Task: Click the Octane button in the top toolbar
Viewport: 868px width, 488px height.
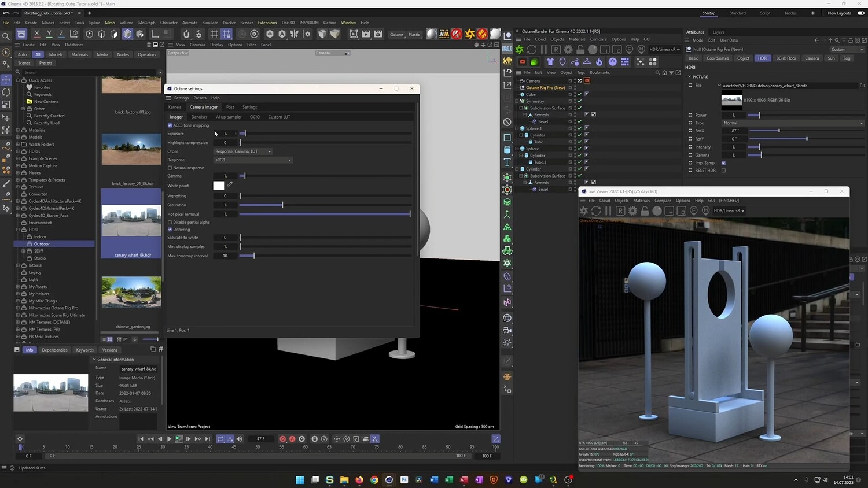Action: 396,34
